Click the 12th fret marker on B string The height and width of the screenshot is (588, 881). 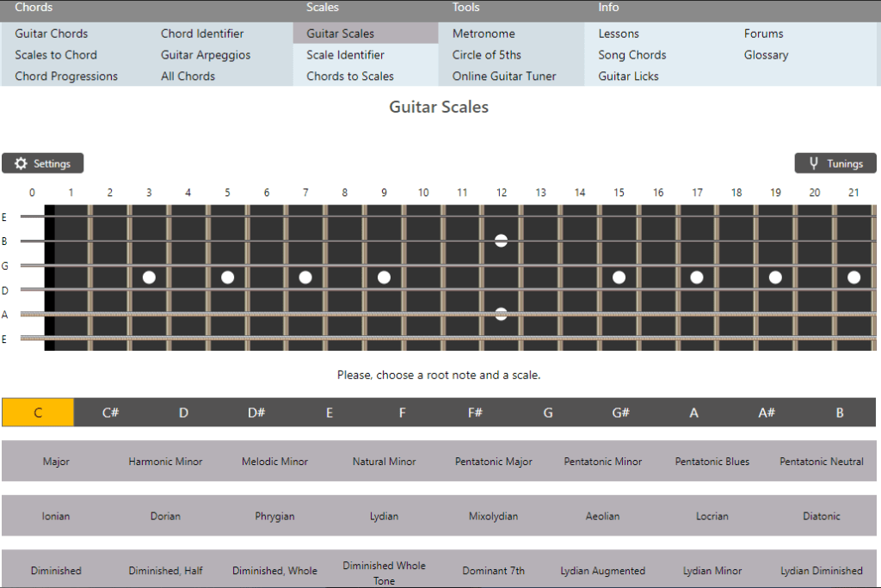501,241
